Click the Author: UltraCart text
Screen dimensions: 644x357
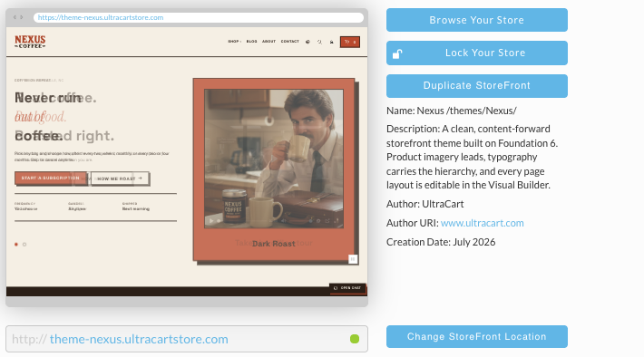click(425, 204)
